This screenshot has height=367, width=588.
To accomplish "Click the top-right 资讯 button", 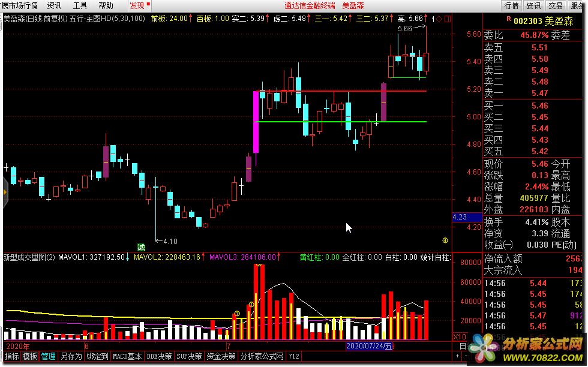I will click(533, 5).
